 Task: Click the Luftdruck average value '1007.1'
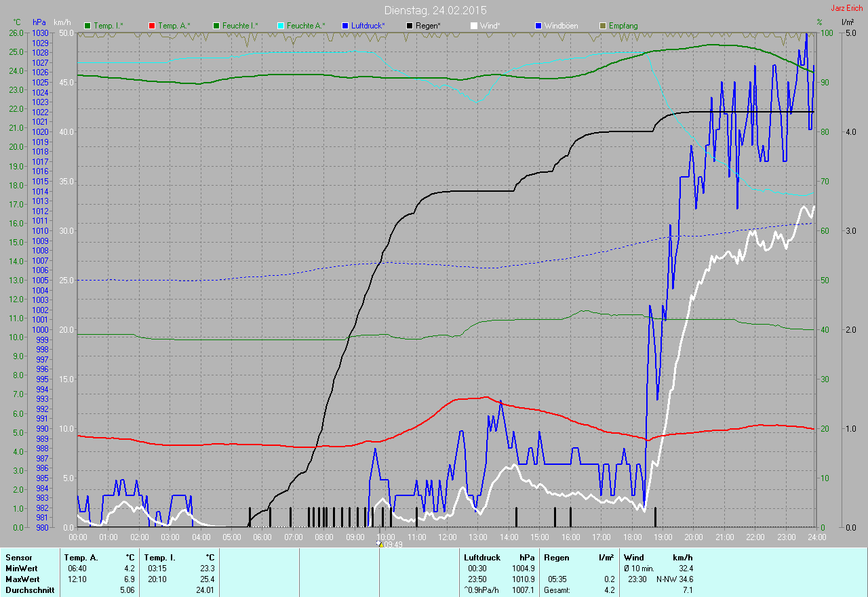coord(522,590)
